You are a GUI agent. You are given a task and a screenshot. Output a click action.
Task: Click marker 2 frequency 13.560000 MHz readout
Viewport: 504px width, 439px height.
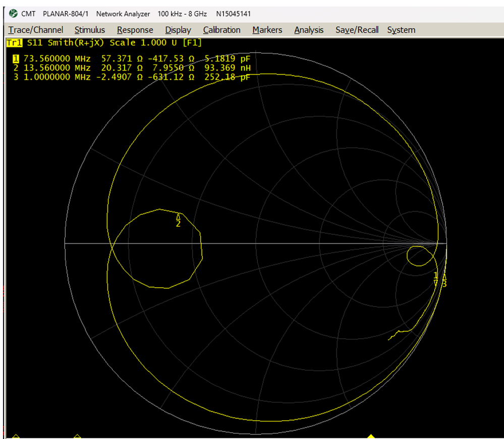57,68
